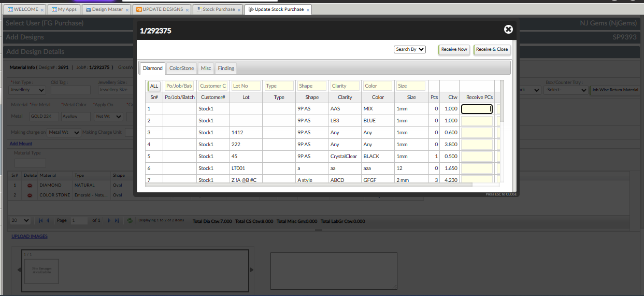The width and height of the screenshot is (644, 296).
Task: Click Receive PCs field for row 3
Action: (x=477, y=133)
